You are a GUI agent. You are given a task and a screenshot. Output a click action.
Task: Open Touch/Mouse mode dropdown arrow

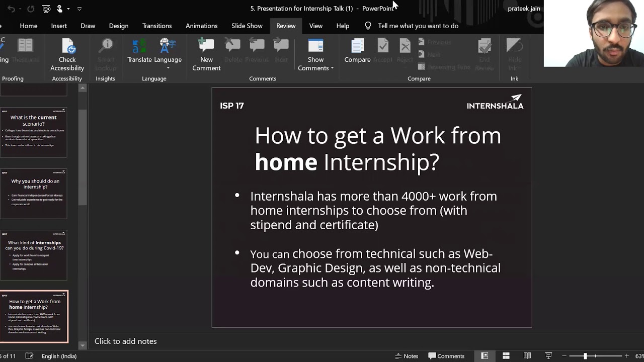(68, 9)
